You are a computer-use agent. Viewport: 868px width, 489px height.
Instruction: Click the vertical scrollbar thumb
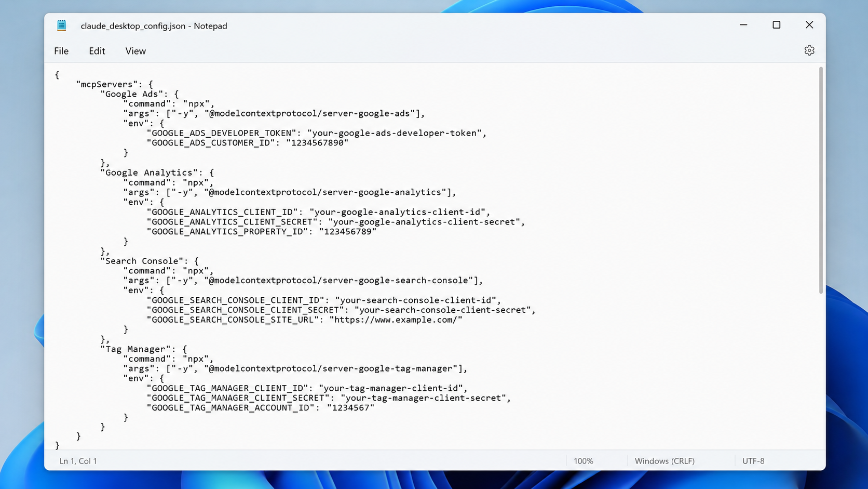[x=821, y=180]
